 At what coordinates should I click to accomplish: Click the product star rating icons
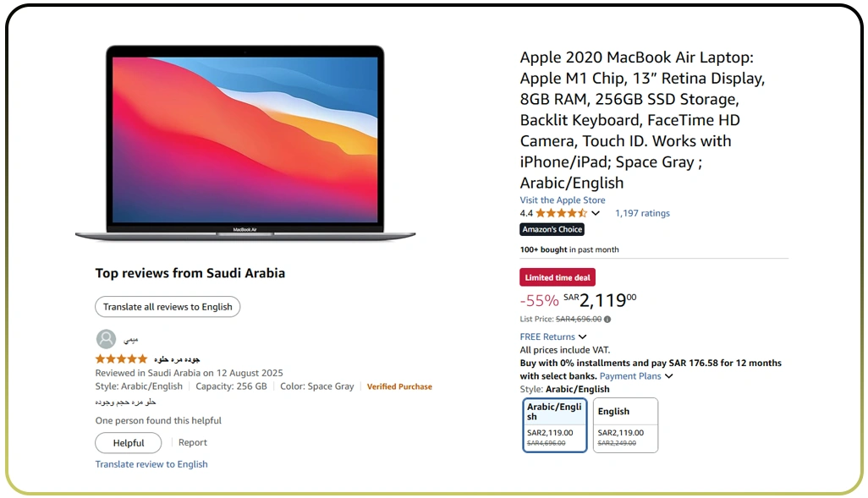[561, 213]
